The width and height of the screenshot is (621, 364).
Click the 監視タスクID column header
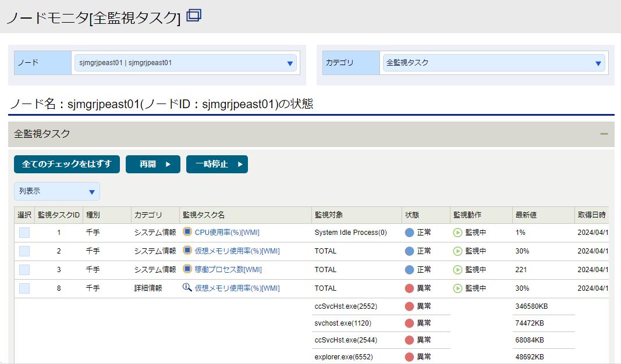[x=59, y=215]
